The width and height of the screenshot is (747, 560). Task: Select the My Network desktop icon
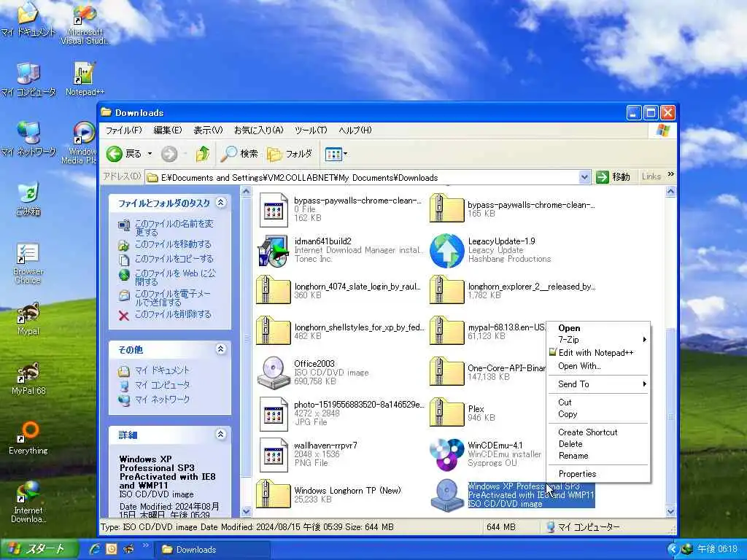[x=28, y=139]
